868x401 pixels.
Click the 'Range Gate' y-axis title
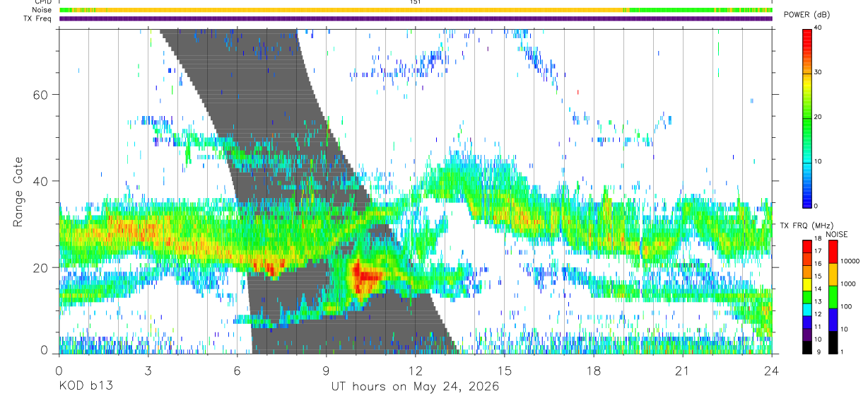(18, 193)
